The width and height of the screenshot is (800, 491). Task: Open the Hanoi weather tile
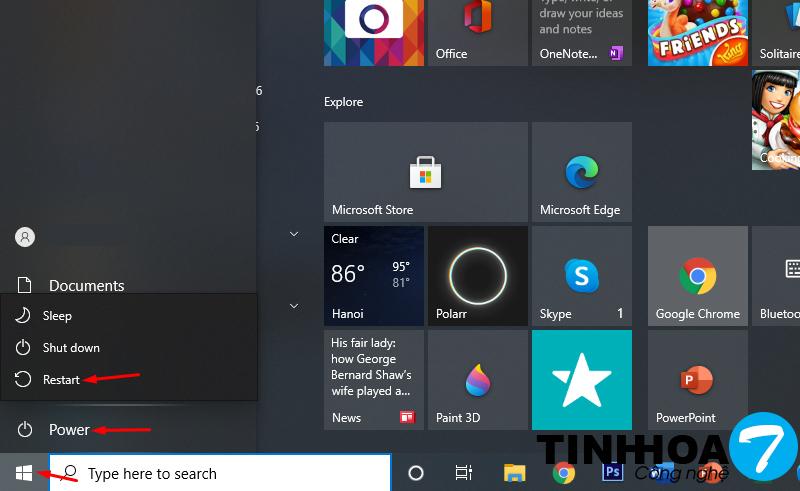[373, 276]
